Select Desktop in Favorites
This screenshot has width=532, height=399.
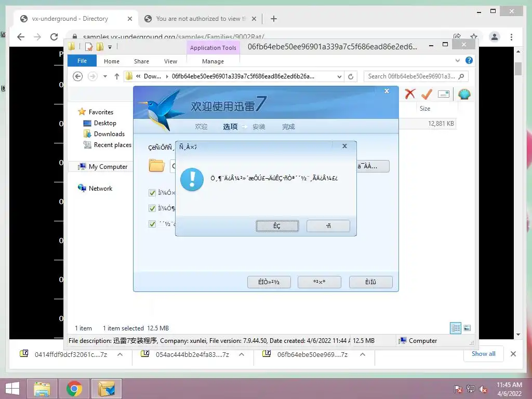tap(105, 123)
